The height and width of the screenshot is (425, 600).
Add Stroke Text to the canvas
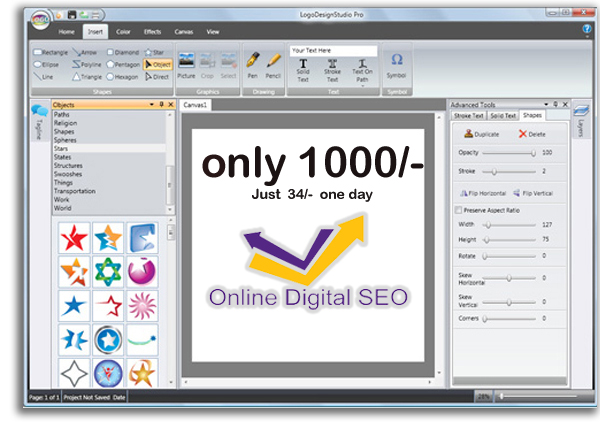coord(332,70)
